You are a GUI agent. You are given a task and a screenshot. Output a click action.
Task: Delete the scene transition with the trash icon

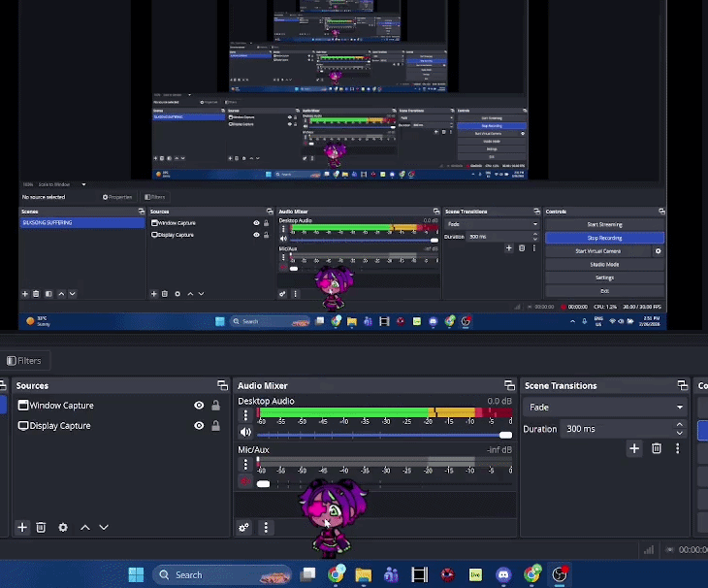tap(657, 448)
